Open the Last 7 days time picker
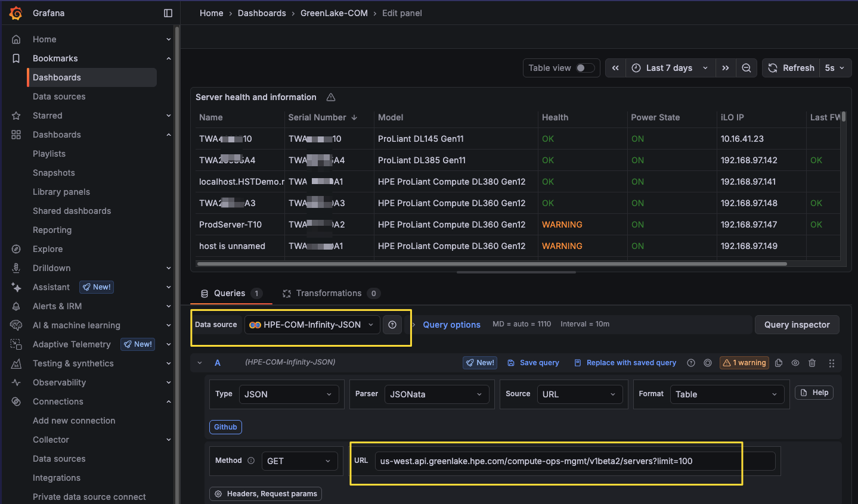 tap(670, 68)
